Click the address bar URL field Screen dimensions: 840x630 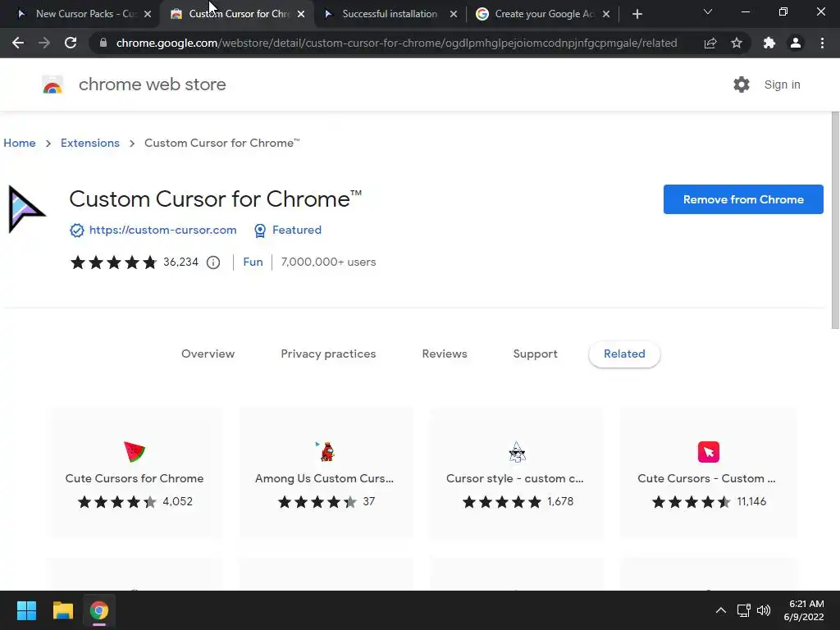pos(396,43)
